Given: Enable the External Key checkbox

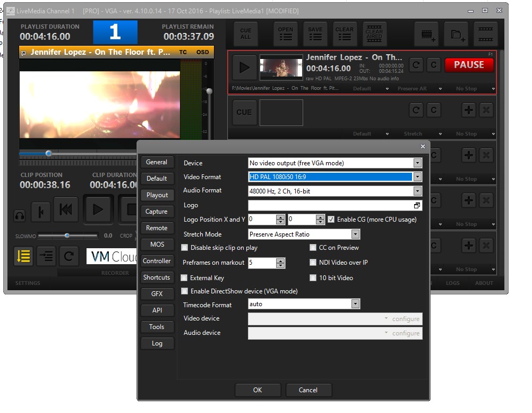Looking at the screenshot, I should click(x=184, y=278).
